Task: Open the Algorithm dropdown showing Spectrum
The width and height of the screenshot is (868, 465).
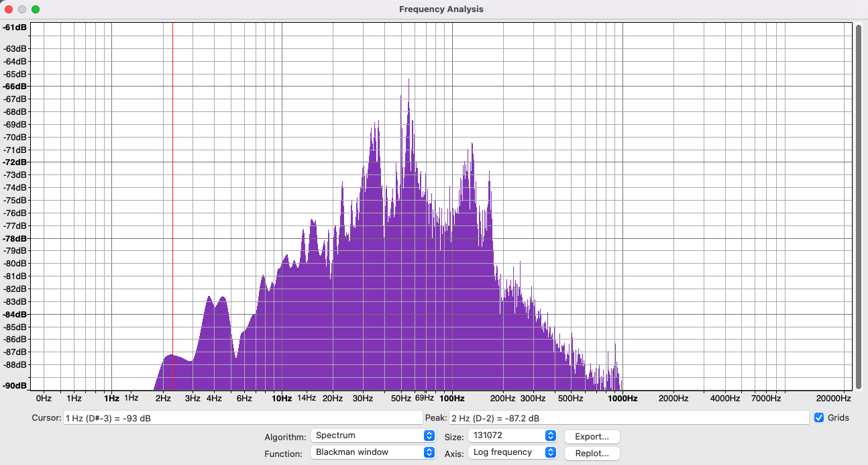Action: 372,435
